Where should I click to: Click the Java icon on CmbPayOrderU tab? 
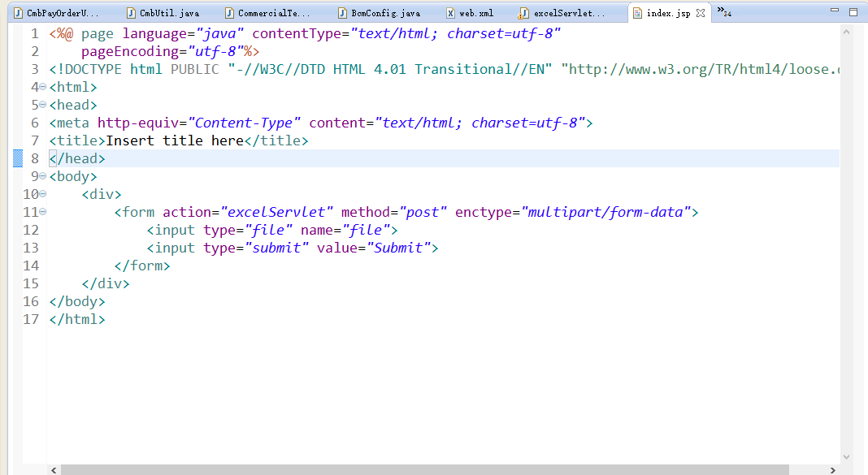(18, 13)
